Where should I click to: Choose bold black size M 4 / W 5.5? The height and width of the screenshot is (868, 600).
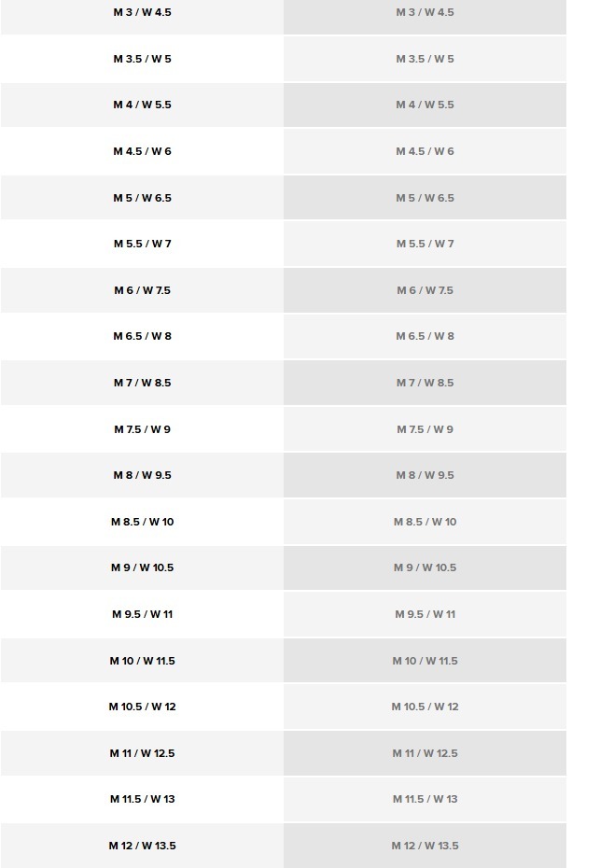click(142, 105)
